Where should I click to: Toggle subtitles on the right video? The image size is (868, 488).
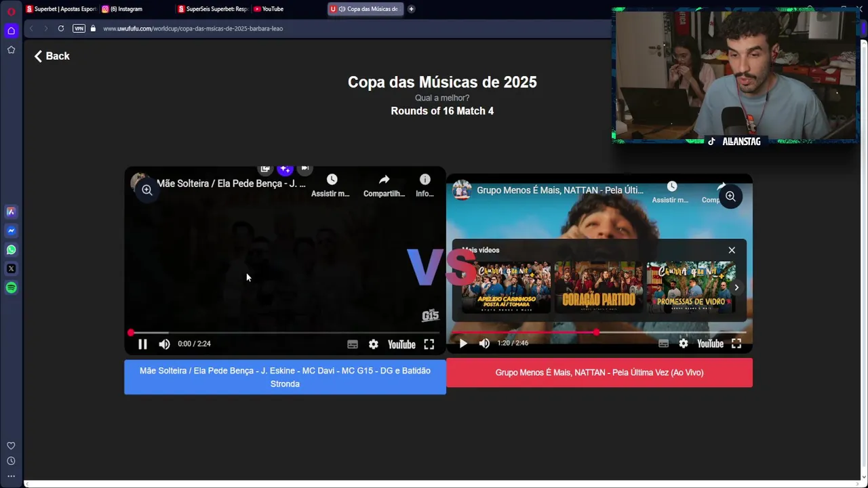click(663, 344)
